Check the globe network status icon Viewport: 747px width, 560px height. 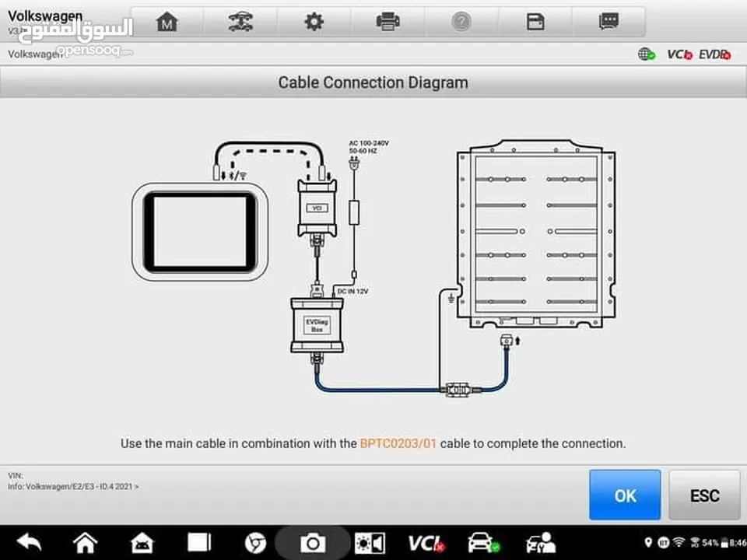pyautogui.click(x=647, y=54)
